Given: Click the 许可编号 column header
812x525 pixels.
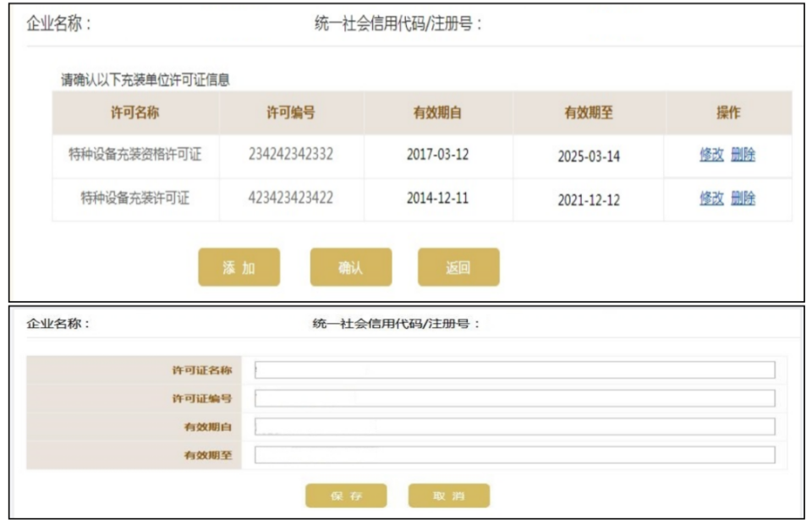Looking at the screenshot, I should 291,112.
